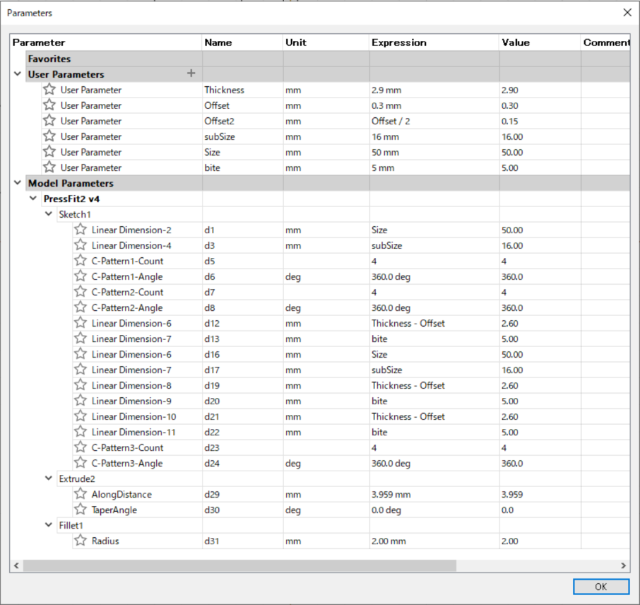Star the Fillet1 Radius parameter
The height and width of the screenshot is (605, 640).
[x=80, y=540]
